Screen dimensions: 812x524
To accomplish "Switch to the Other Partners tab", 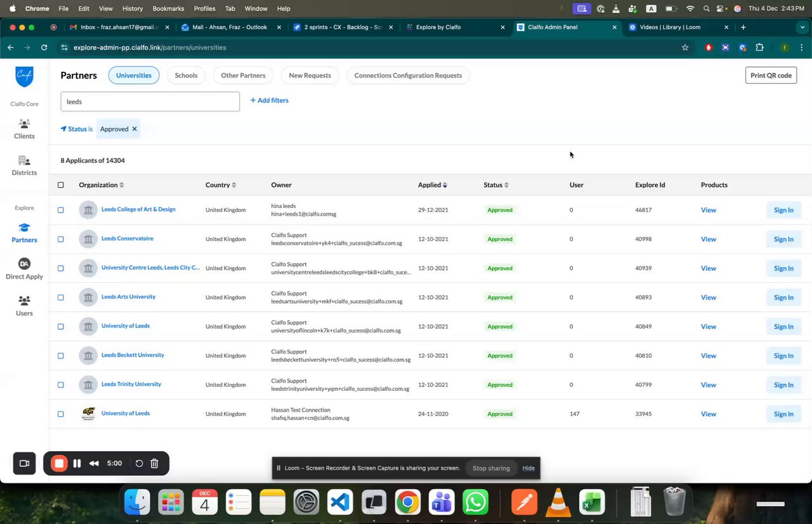I will [243, 75].
